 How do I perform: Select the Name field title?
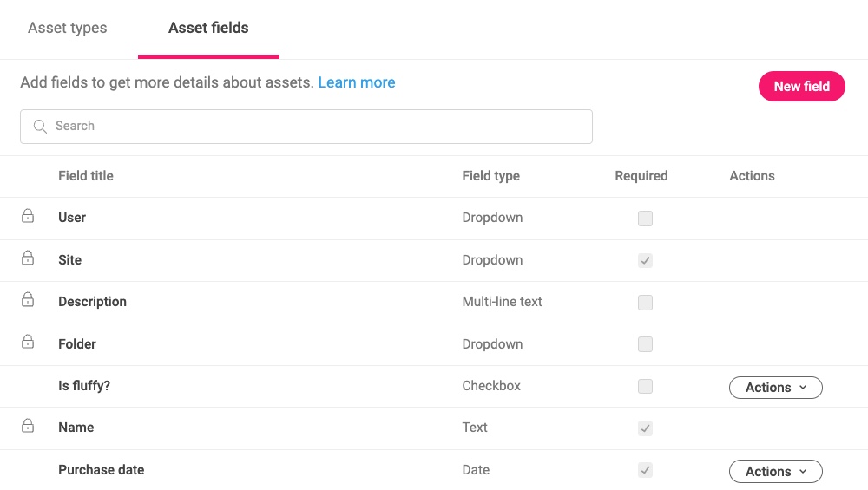pyautogui.click(x=76, y=428)
